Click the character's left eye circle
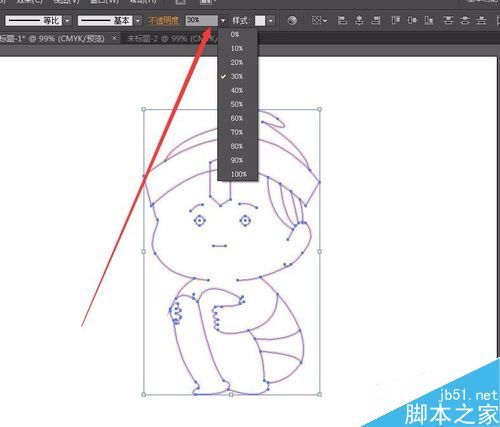The image size is (500, 427). click(x=200, y=220)
